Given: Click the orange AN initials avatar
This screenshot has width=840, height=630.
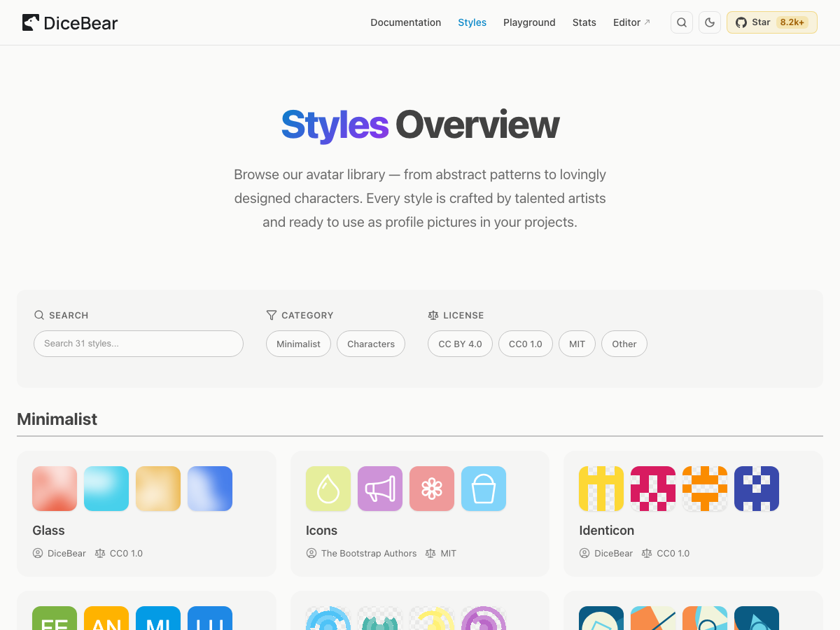Looking at the screenshot, I should (x=106, y=618).
